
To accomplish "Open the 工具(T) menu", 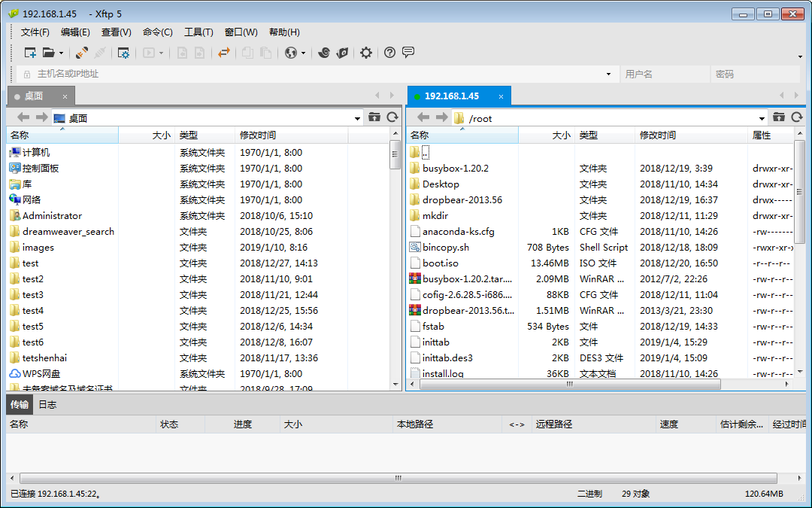I will tap(198, 32).
